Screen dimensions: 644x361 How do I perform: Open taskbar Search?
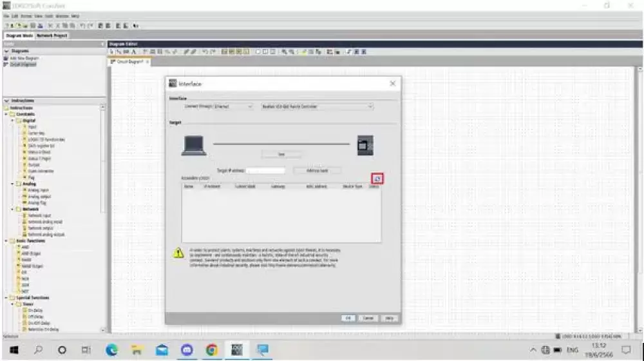pos(38,350)
